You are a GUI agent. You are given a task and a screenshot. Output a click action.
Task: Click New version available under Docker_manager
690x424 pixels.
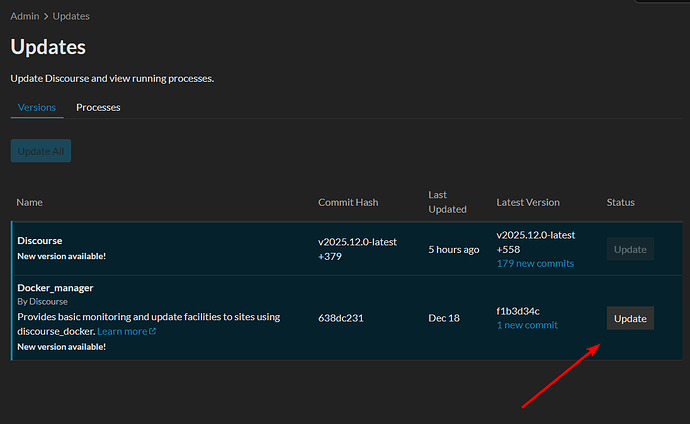(x=62, y=347)
